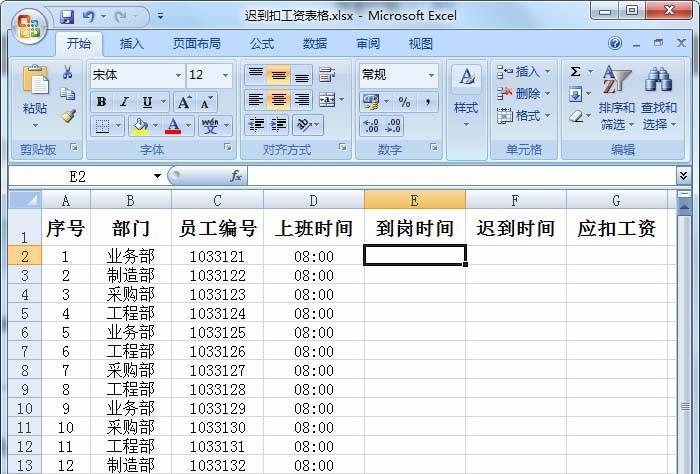
Task: Increase decimal places
Action: 371,125
